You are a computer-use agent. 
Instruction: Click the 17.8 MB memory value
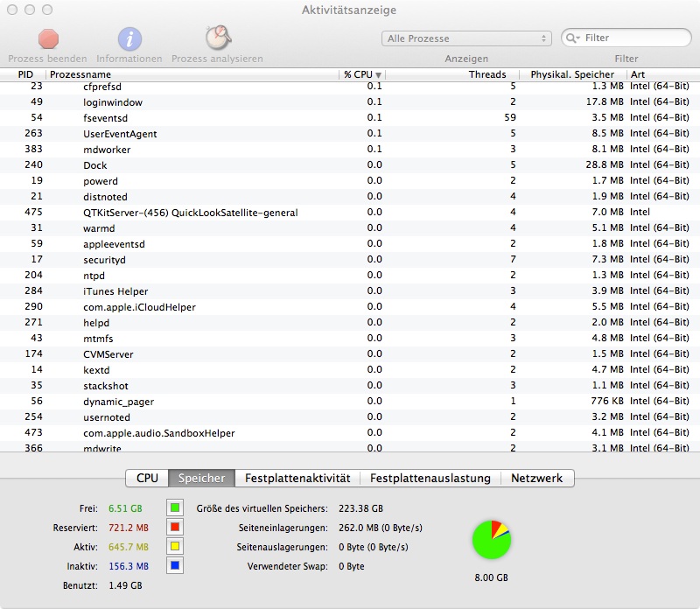pyautogui.click(x=605, y=101)
